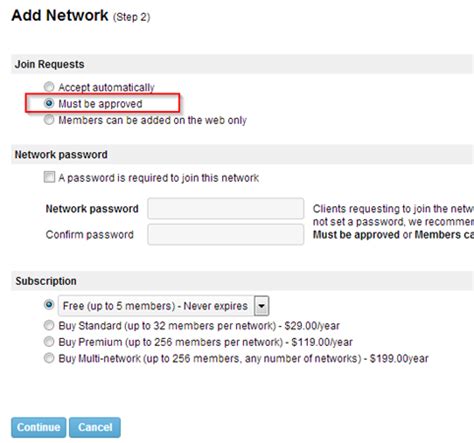Click the Continue button
The height and width of the screenshot is (443, 474).
39,427
